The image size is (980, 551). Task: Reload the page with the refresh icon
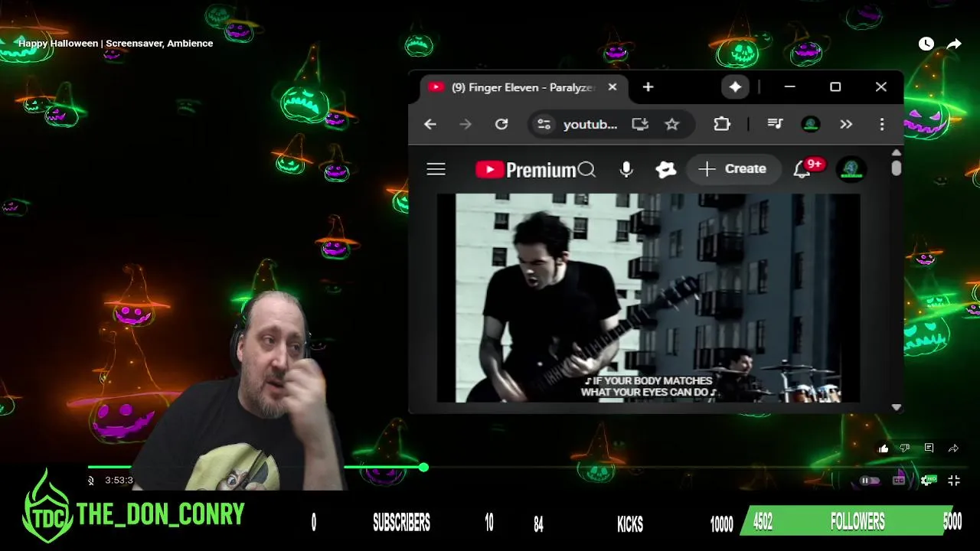(x=501, y=124)
